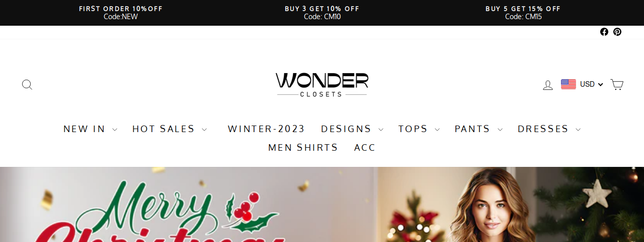Viewport: 644px width, 242px height.
Task: Expand the HOT SALES menu
Action: click(x=170, y=129)
